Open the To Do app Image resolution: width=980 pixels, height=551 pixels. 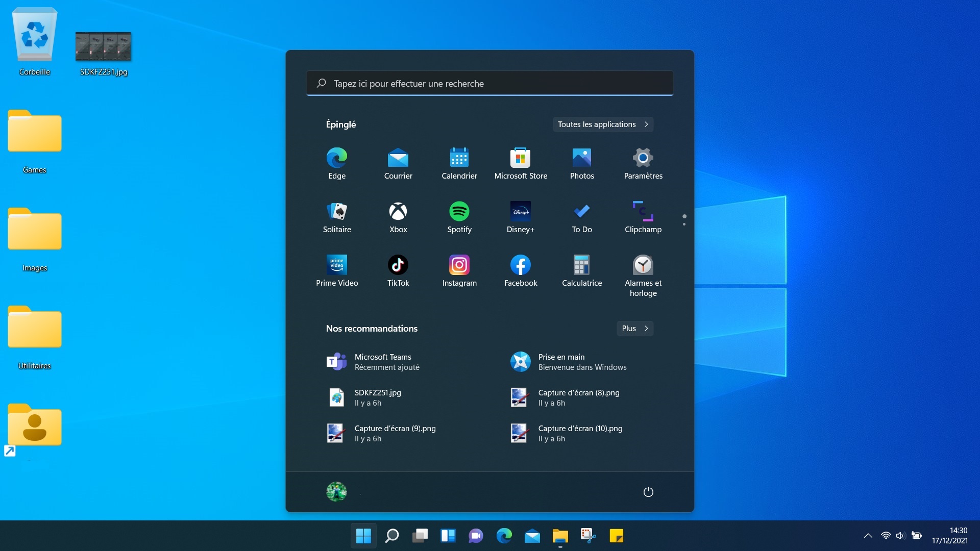(582, 217)
